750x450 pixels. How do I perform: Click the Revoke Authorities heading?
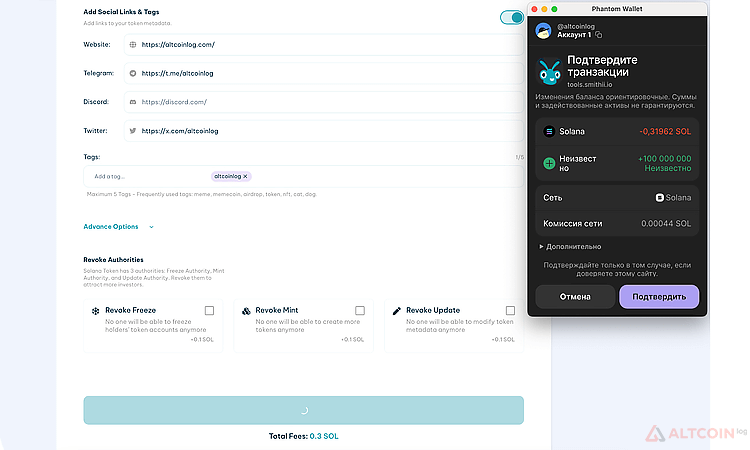(x=113, y=260)
